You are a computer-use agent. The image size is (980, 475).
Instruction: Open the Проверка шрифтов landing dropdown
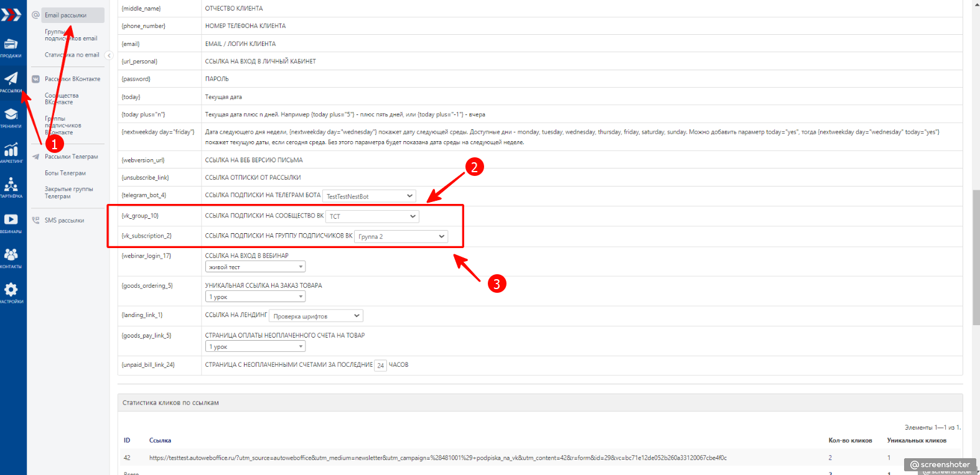tap(315, 316)
